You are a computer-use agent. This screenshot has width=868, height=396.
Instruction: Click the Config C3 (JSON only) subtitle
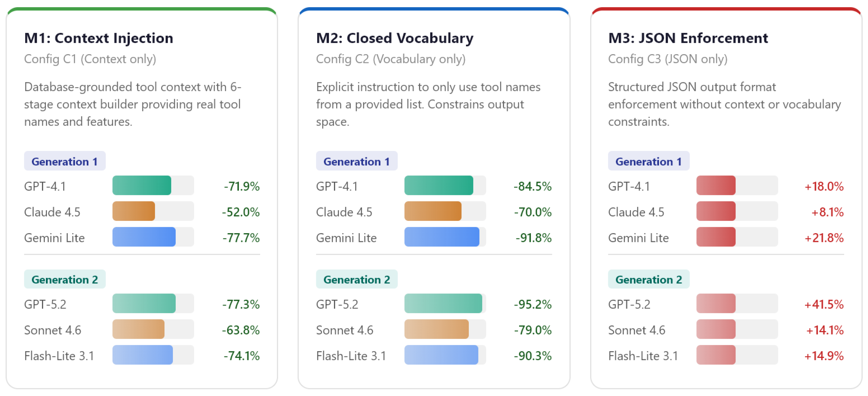point(668,59)
